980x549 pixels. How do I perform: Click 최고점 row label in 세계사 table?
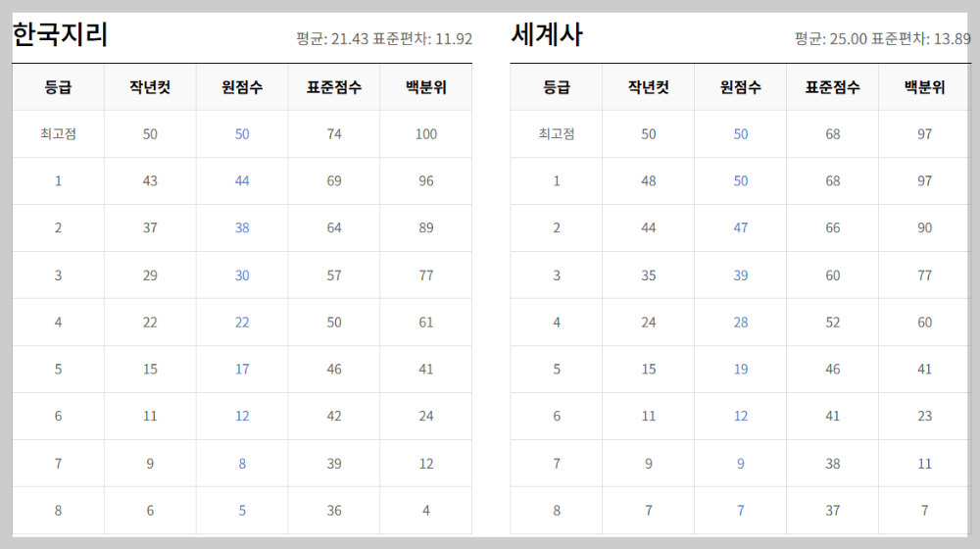[557, 133]
